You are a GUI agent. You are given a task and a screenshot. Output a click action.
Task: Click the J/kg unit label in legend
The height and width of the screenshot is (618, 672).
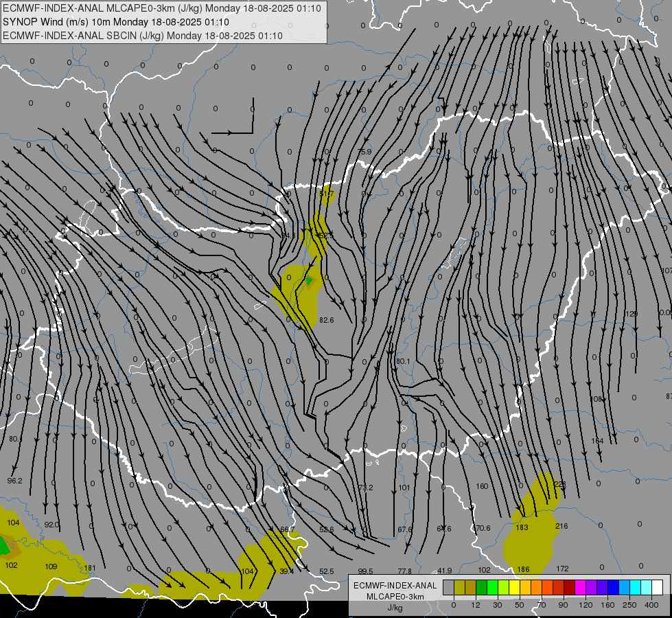(x=395, y=608)
